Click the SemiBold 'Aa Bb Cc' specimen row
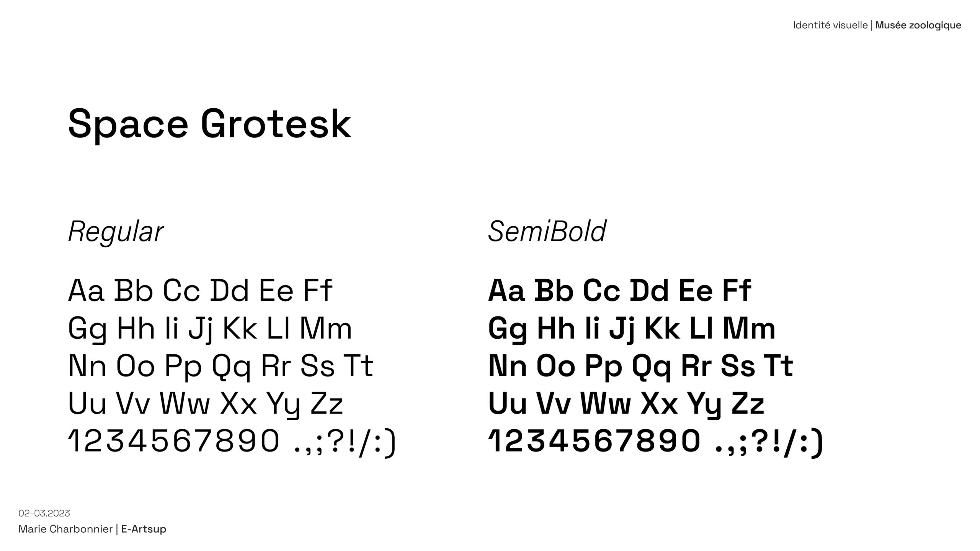980x551 pixels. click(x=619, y=290)
